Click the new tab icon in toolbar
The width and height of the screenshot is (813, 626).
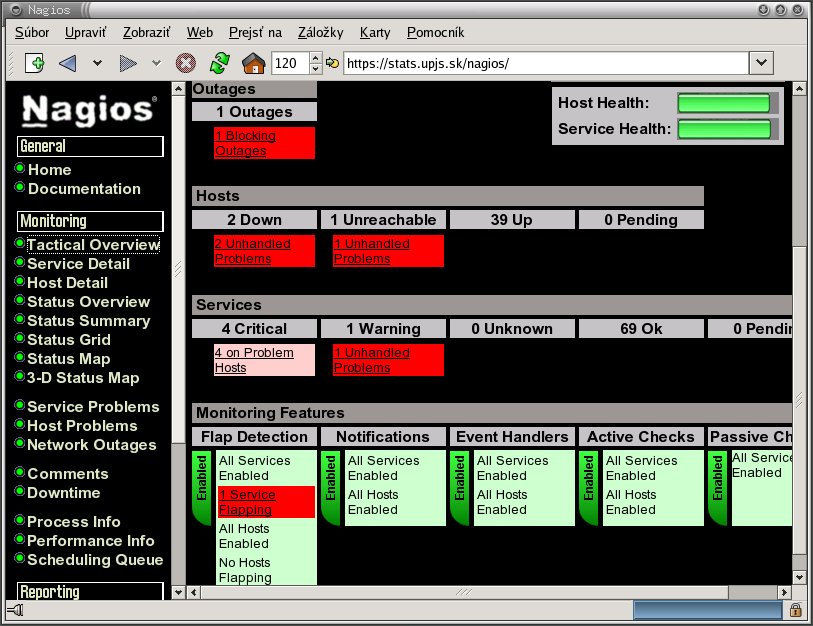tap(35, 63)
